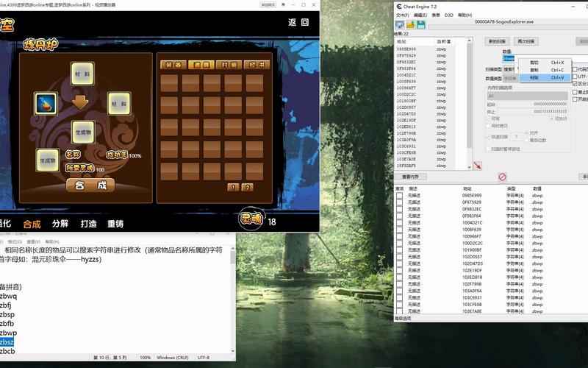The height and width of the screenshot is (368, 588).
Task: Click the 查看内存 memory view button
Action: coord(410,177)
